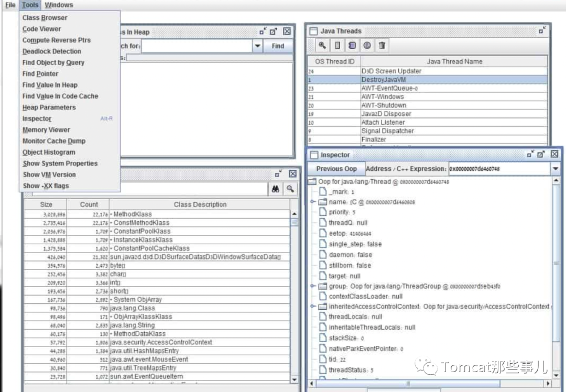
Task: Click the OS Thread ID column header
Action: coord(334,61)
